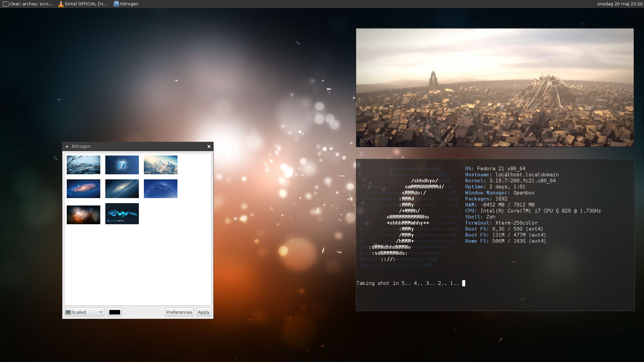
Task: Click the Uptime '2 days, 1:01' text
Action: (x=507, y=187)
